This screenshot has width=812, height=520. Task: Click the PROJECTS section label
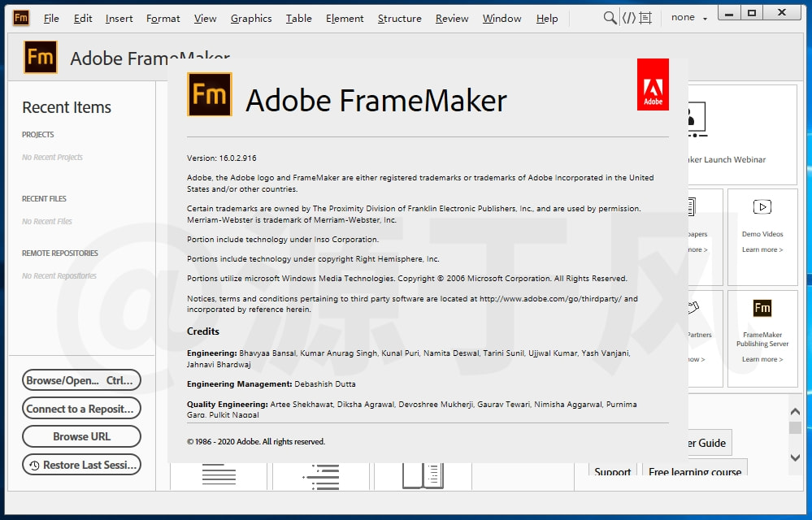point(38,135)
